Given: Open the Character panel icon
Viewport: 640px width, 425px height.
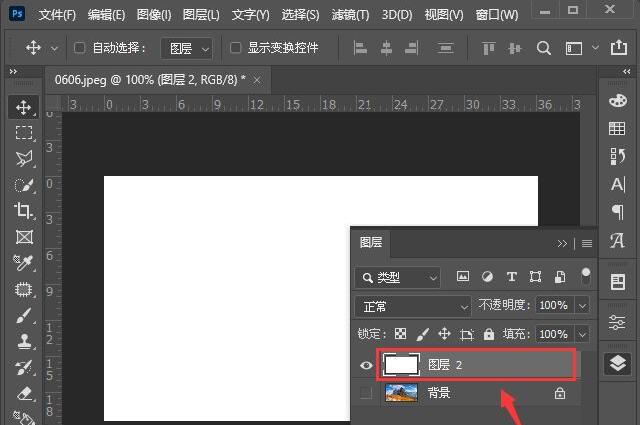Looking at the screenshot, I should pos(618,184).
